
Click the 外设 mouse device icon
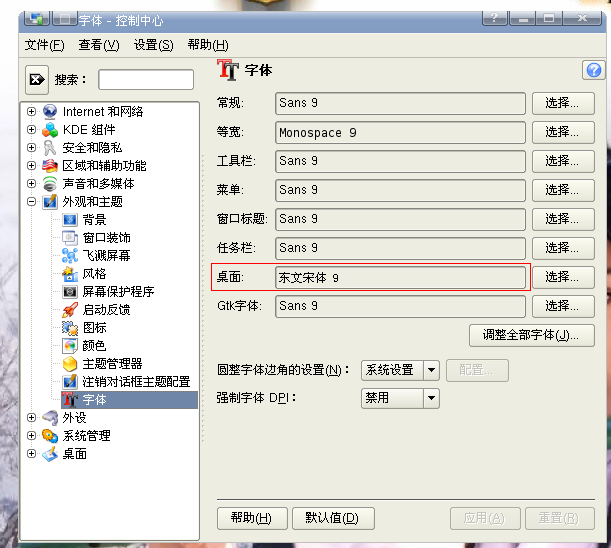pyautogui.click(x=50, y=418)
